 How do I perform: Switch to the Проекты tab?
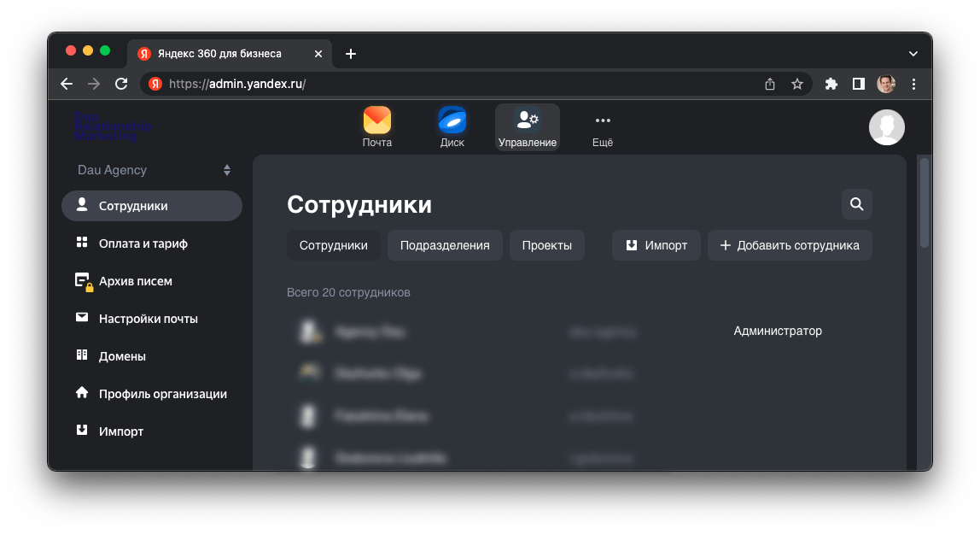547,245
